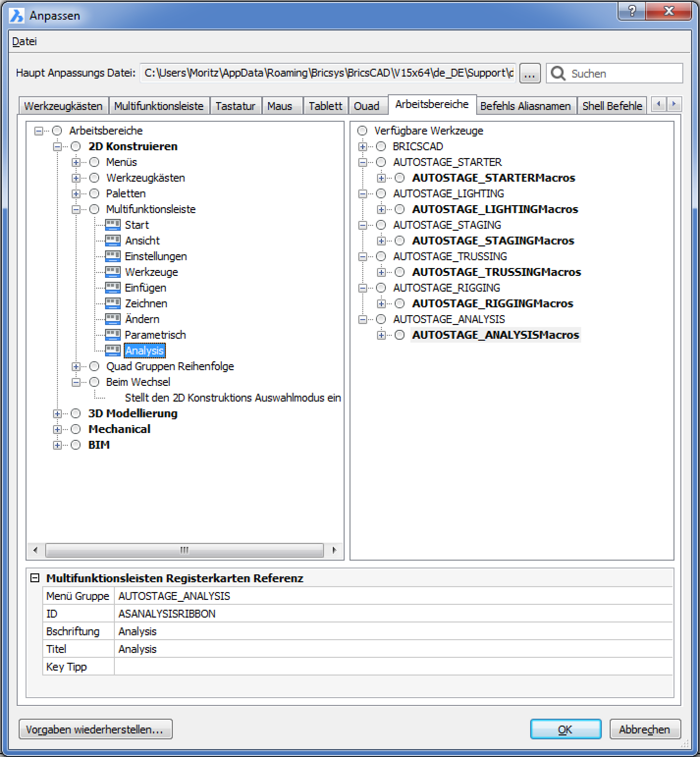Click inside the Suchen search field
The height and width of the screenshot is (757, 700).
[614, 73]
